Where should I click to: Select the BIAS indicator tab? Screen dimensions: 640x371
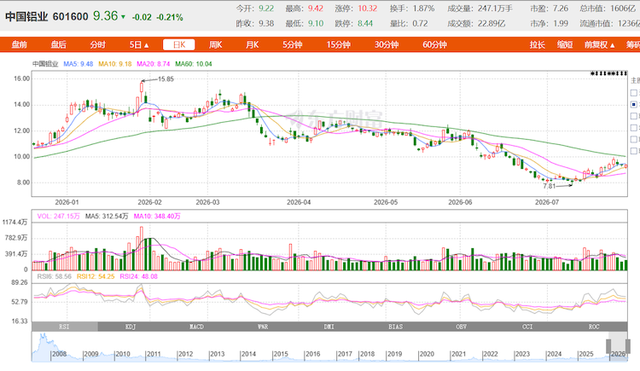pos(395,327)
